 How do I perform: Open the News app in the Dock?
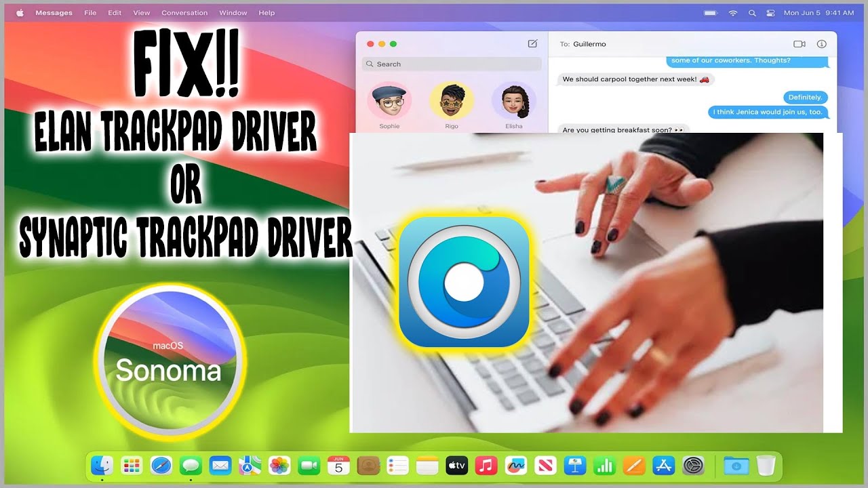click(x=545, y=466)
